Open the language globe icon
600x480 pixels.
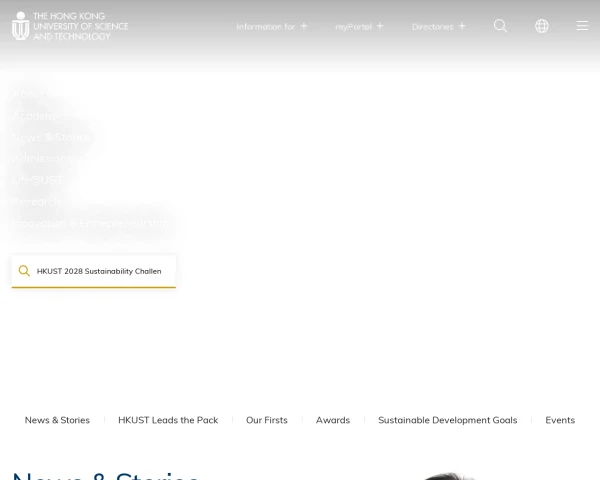[x=541, y=26]
